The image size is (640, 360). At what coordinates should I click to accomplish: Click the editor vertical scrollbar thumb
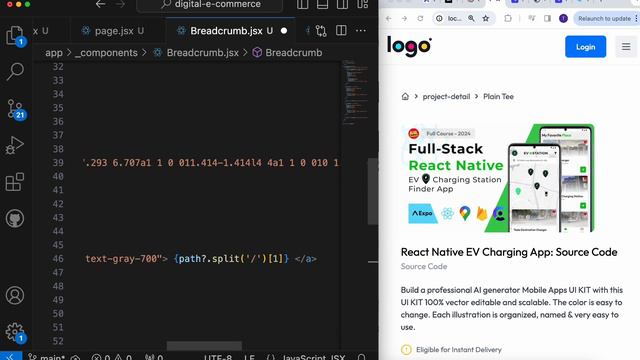coord(372,191)
